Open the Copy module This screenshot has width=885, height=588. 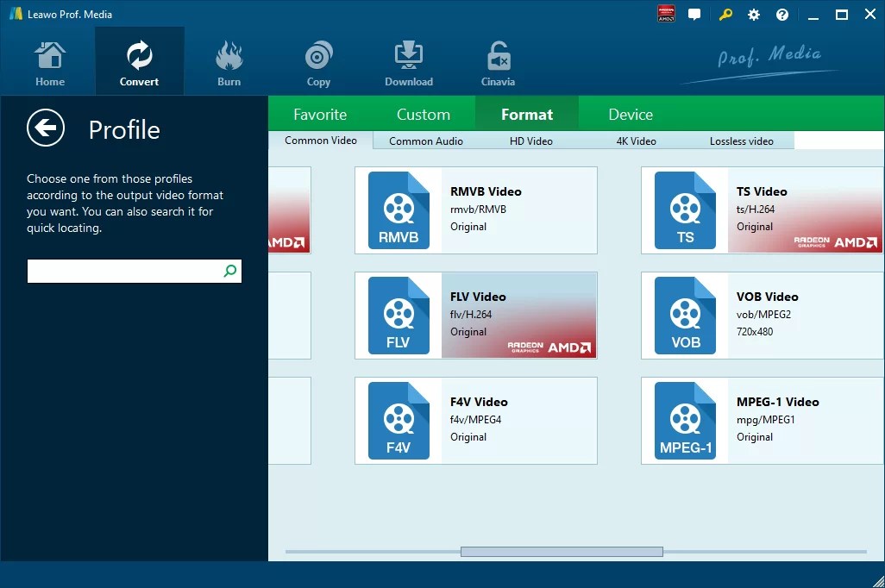coord(318,60)
